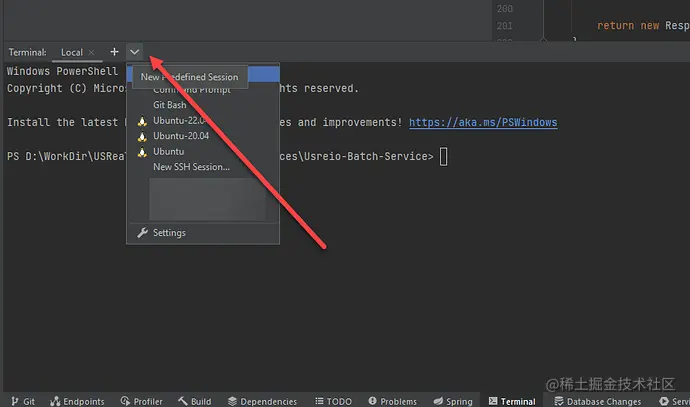Choose Ubuntu-22.04 session
The width and height of the screenshot is (690, 407).
click(x=203, y=121)
